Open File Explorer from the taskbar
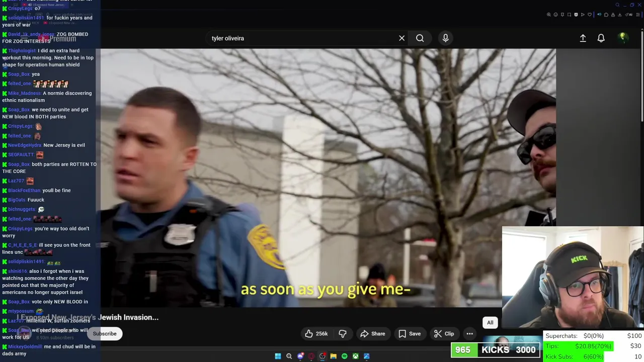This screenshot has width=644, height=362. click(334, 356)
